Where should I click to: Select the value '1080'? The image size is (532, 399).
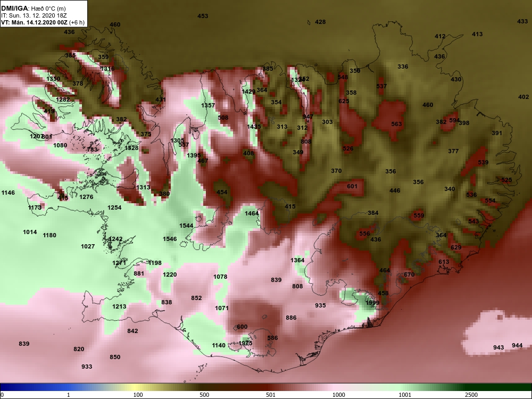60,146
